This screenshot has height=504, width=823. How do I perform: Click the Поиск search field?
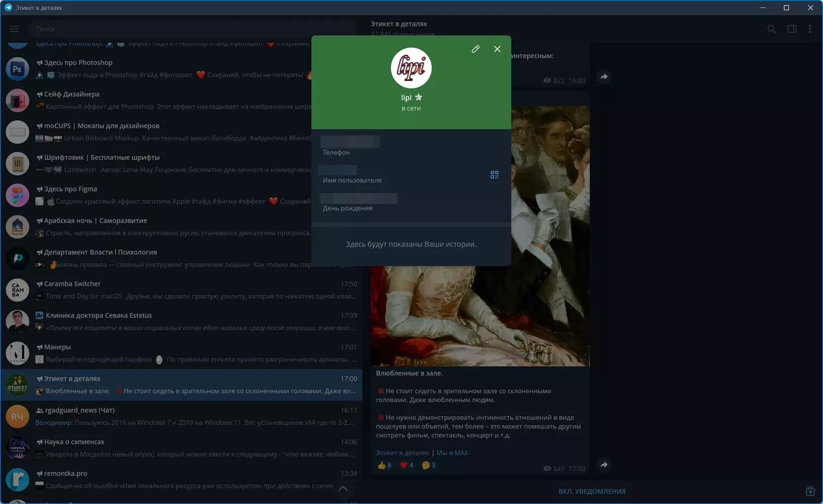(x=193, y=29)
